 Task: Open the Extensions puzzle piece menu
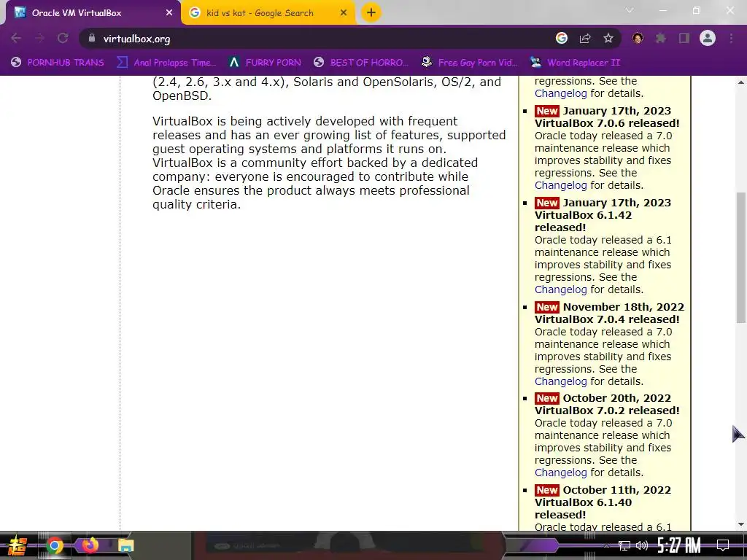(661, 38)
